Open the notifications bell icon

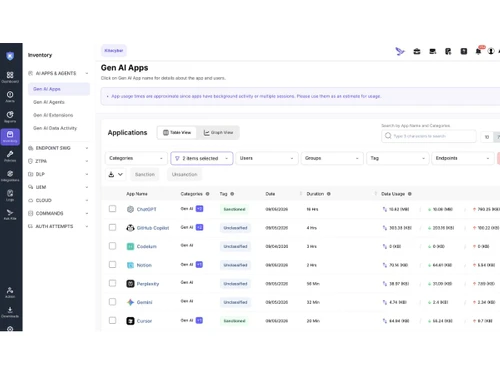[x=478, y=51]
